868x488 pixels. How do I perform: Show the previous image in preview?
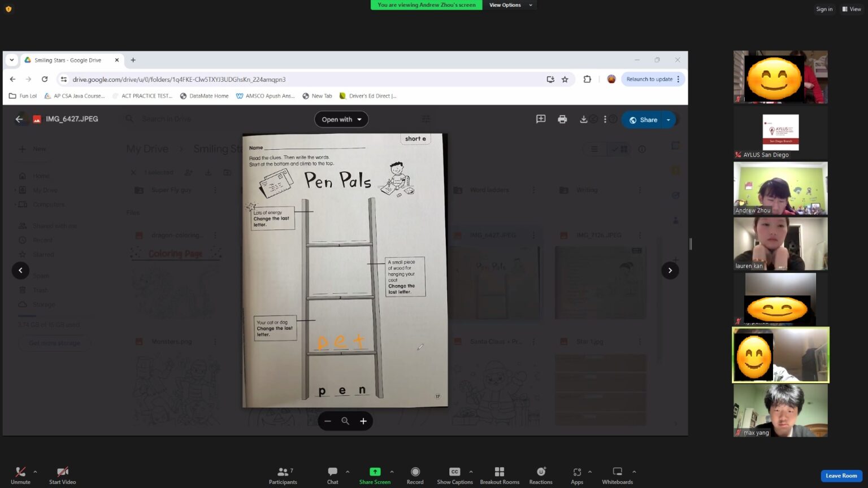point(20,271)
